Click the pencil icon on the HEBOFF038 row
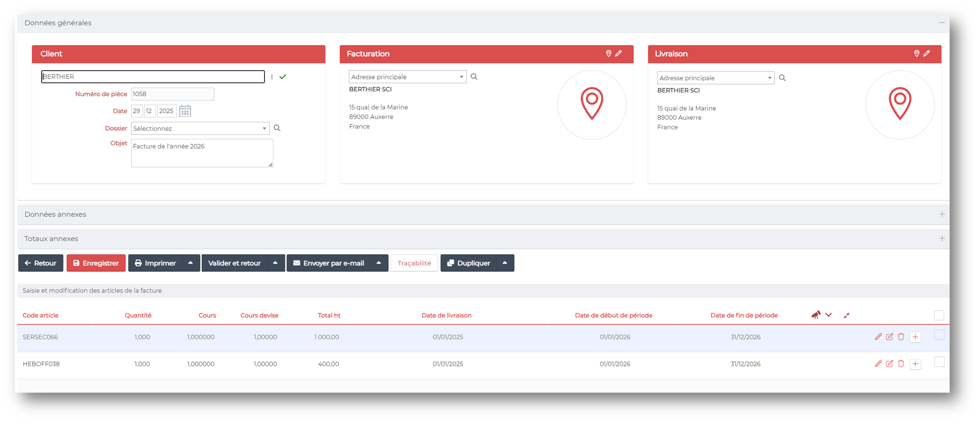This screenshot has height=423, width=980. [x=878, y=364]
